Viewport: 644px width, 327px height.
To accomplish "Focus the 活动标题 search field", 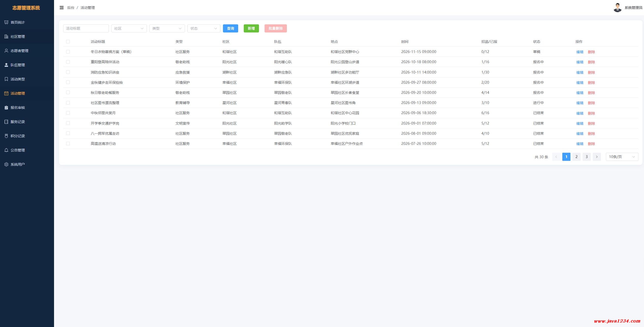I will coord(86,28).
